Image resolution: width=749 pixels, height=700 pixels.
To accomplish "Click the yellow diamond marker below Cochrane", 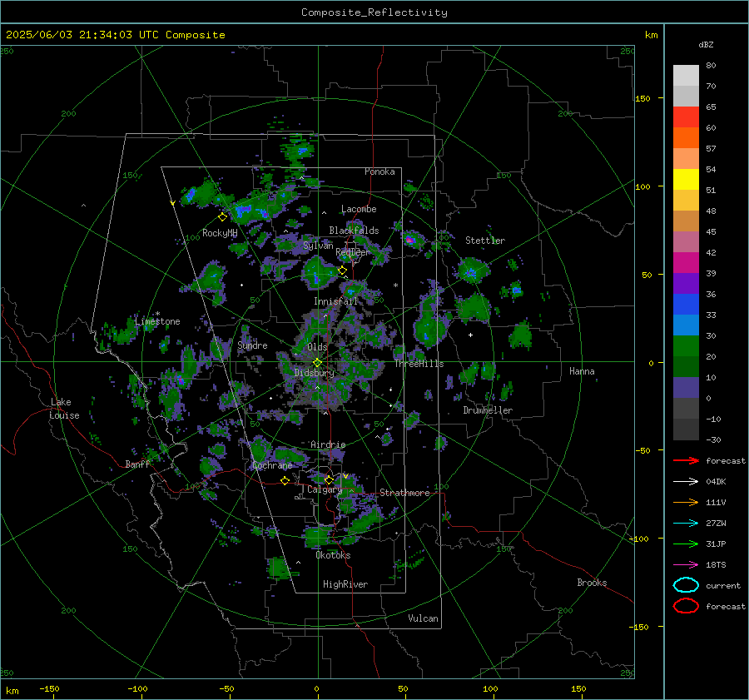I will coord(285,481).
